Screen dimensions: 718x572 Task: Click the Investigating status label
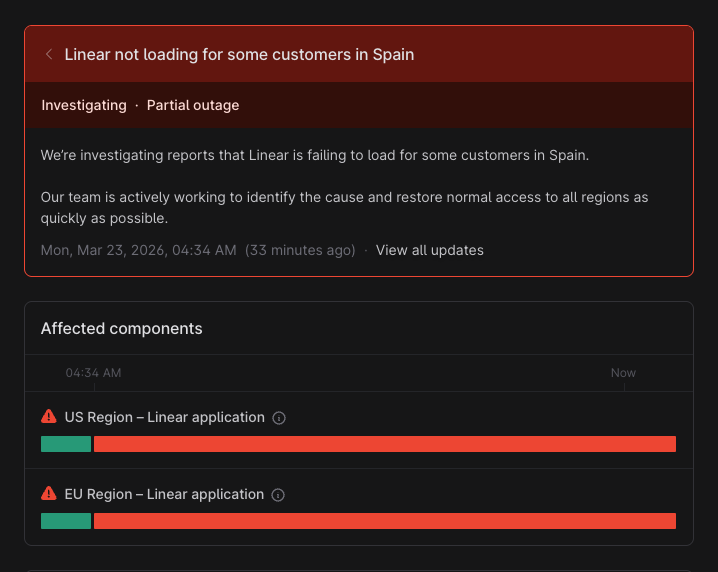tap(84, 105)
